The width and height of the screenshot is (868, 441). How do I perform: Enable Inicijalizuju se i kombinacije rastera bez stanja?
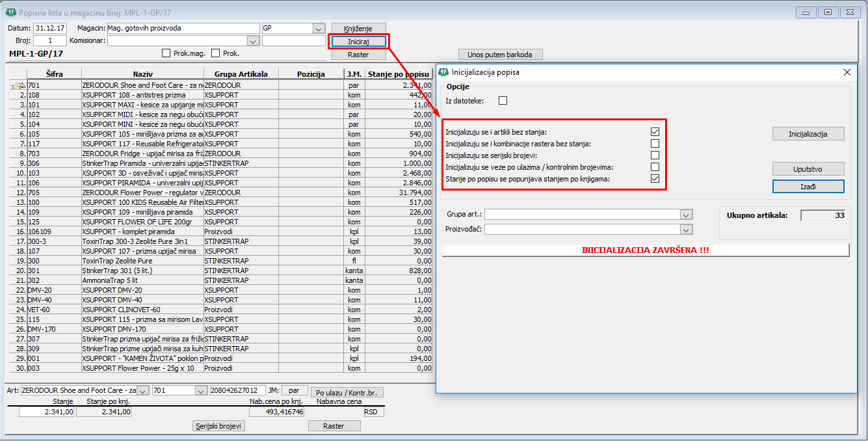tap(655, 144)
